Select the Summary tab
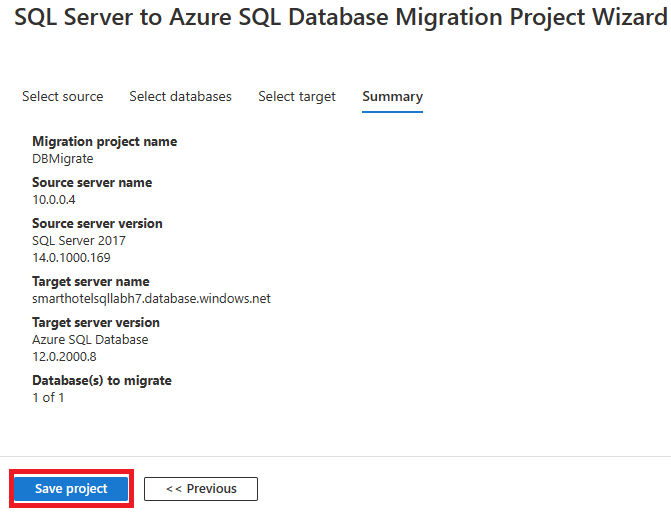This screenshot has height=517, width=671. [392, 97]
